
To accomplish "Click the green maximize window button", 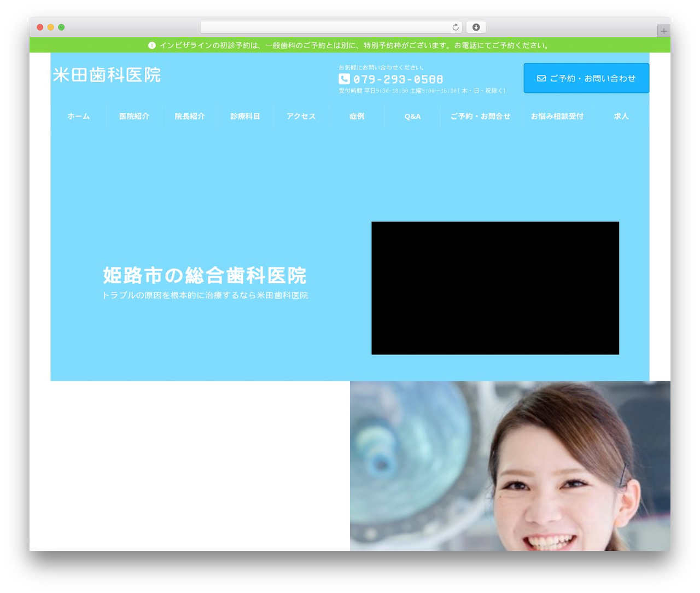I will pos(61,27).
